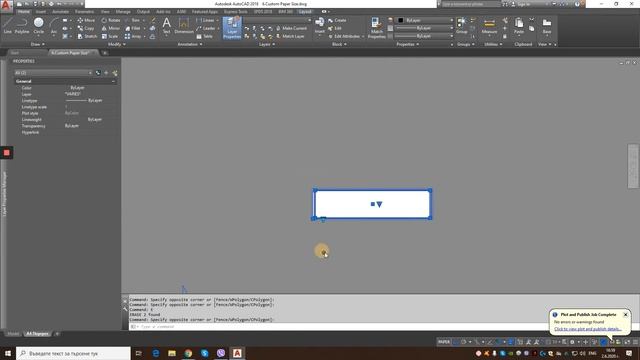Image resolution: width=640 pixels, height=360 pixels.
Task: Expand the Block panel
Action: tap(339, 44)
